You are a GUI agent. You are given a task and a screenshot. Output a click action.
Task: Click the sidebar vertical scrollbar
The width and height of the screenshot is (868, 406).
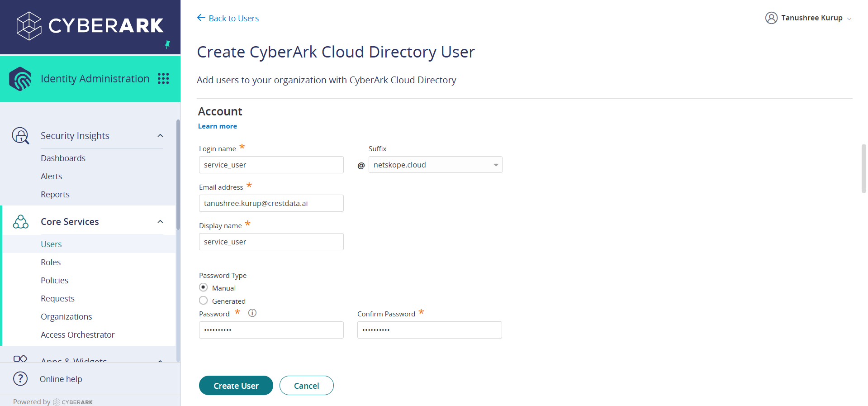click(178, 174)
